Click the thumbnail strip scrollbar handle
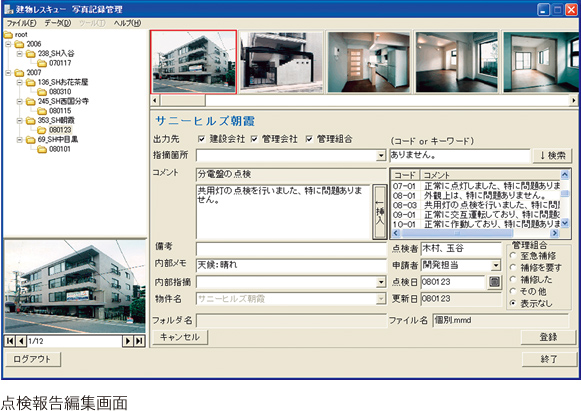 (183, 100)
